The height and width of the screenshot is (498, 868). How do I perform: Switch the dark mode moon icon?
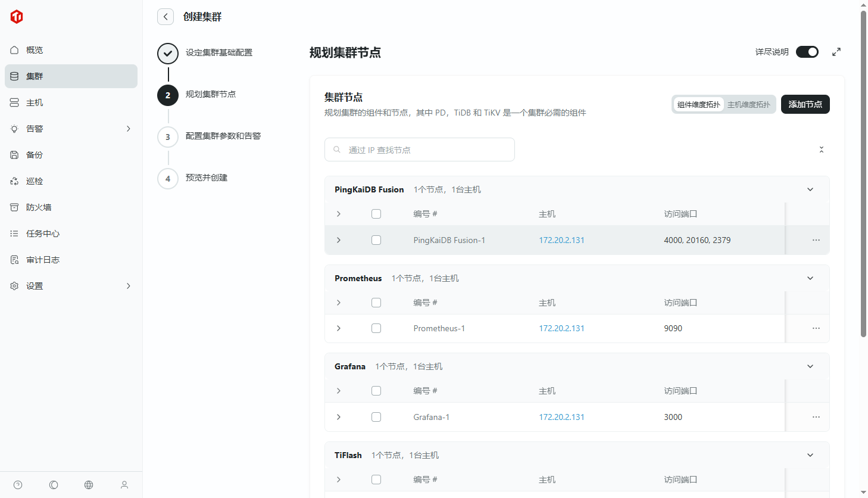click(x=54, y=485)
